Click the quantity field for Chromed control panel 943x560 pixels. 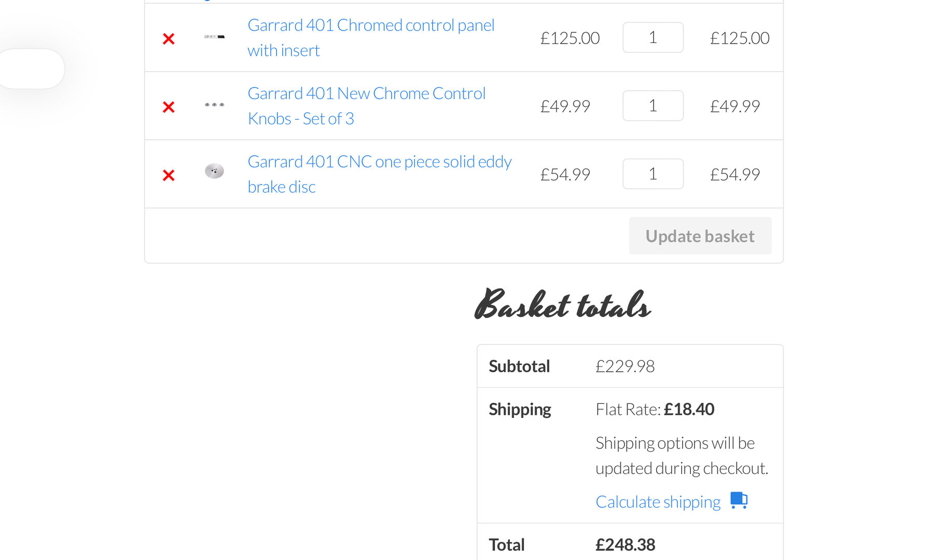tap(653, 37)
